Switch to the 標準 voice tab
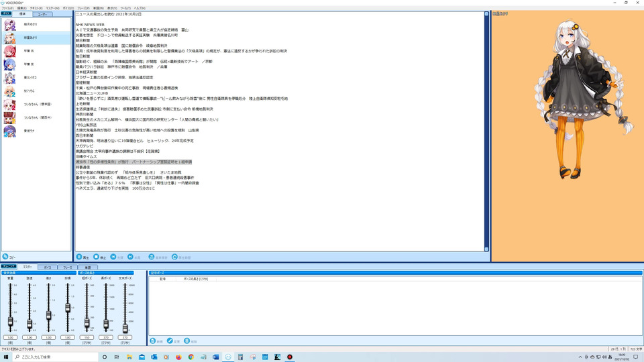The width and height of the screenshot is (644, 362). point(23,14)
